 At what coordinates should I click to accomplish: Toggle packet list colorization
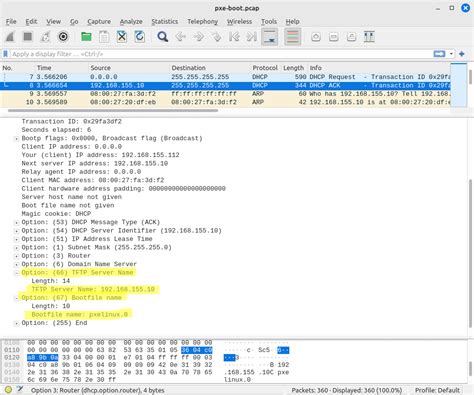tap(293, 37)
